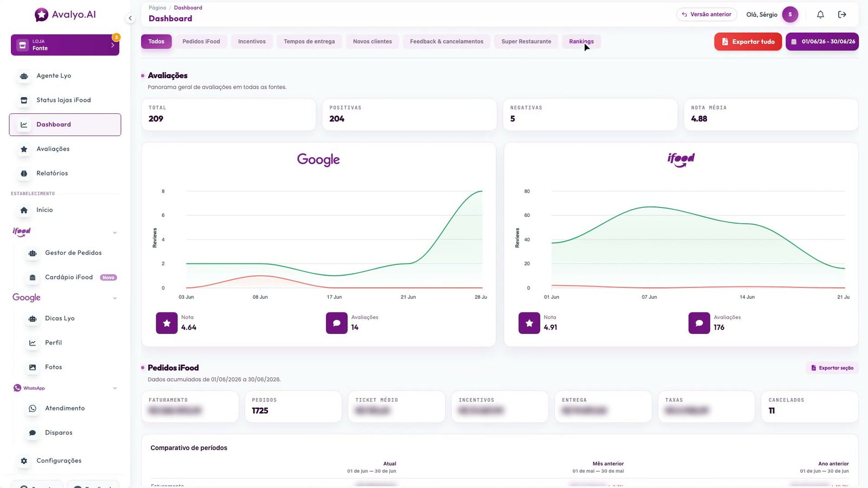Screen dimensions: 868x488
Task: Click the Exportar tudo button
Action: [x=748, y=42]
